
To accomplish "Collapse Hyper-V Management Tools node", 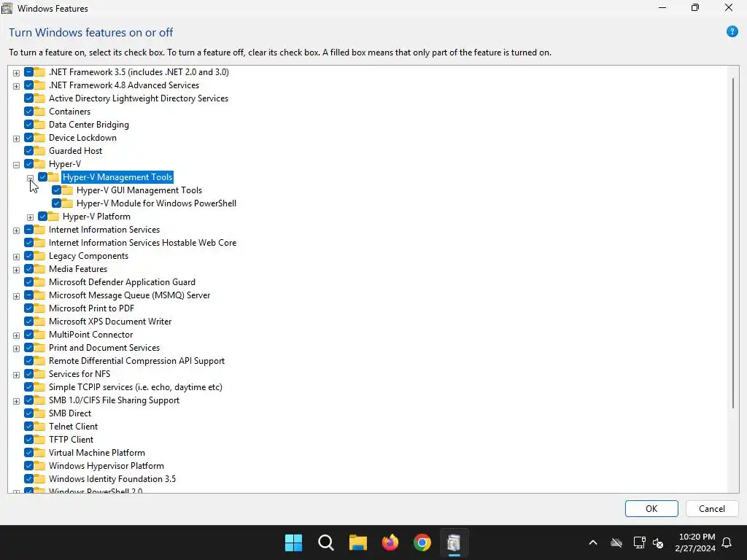I will click(x=30, y=178).
